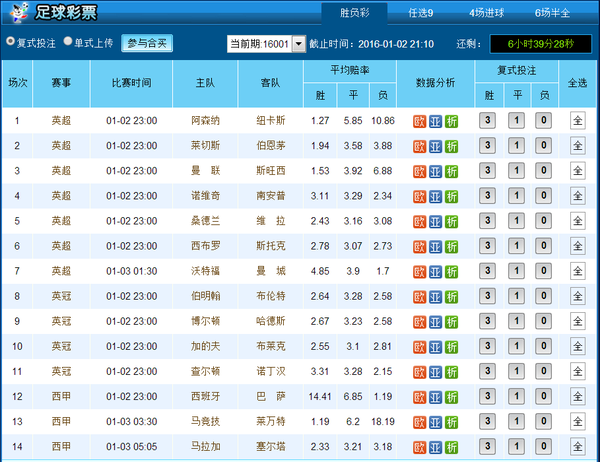600x462 pixels.
Task: Switch to the 任选9 tab
Action: pyautogui.click(x=420, y=13)
